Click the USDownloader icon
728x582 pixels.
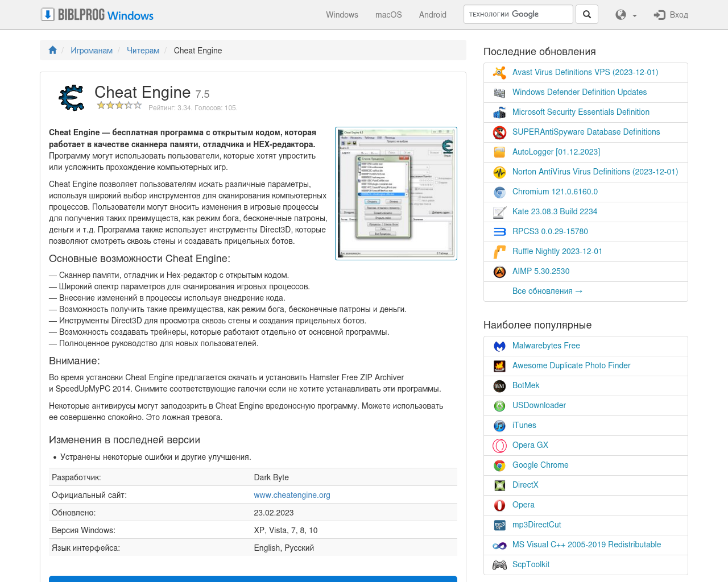[x=499, y=406]
